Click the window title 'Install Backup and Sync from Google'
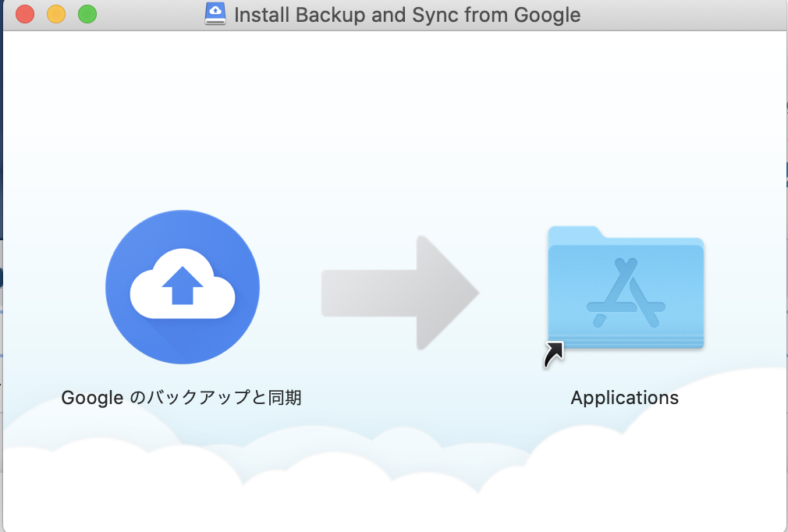Viewport: 788px width, 532px height. tap(407, 15)
